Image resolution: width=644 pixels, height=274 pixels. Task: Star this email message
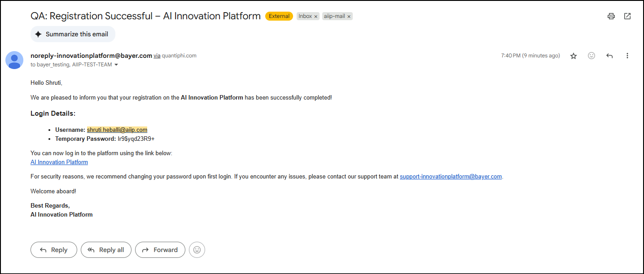573,56
